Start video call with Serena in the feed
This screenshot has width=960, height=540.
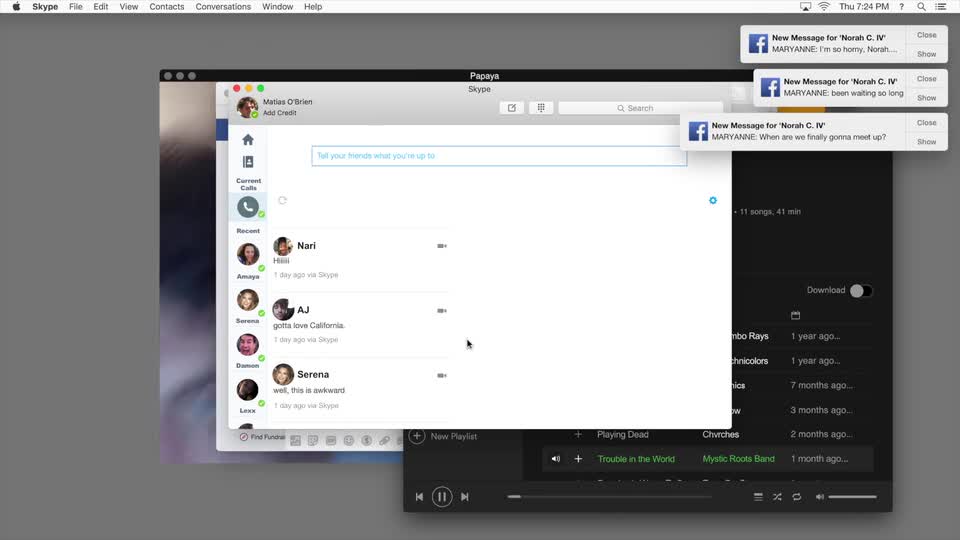click(x=441, y=376)
